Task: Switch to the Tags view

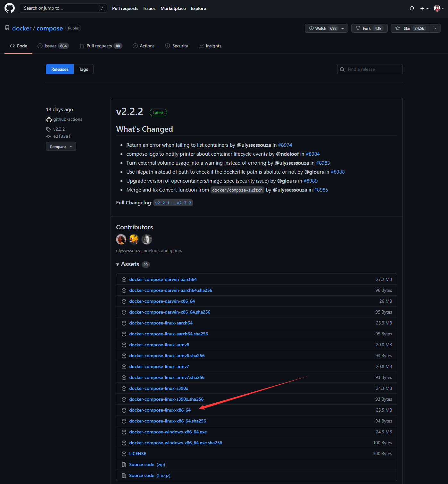Action: [x=83, y=69]
